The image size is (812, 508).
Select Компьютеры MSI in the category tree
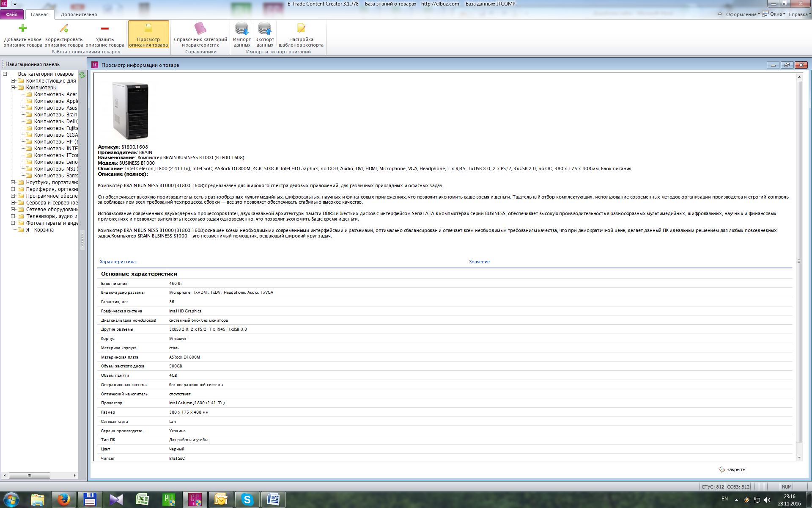(x=56, y=169)
